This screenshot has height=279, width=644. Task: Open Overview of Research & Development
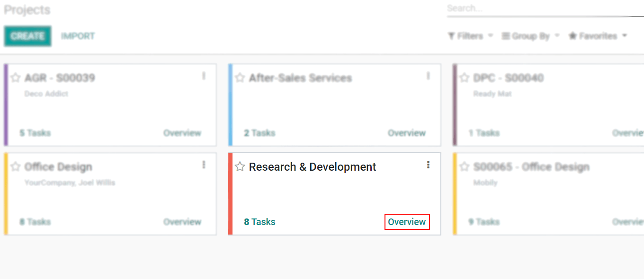(407, 222)
